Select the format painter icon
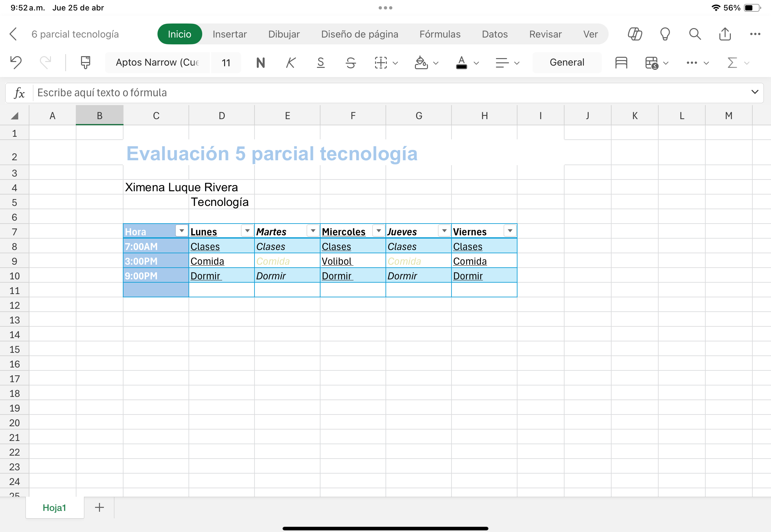The width and height of the screenshot is (771, 532). tap(85, 62)
